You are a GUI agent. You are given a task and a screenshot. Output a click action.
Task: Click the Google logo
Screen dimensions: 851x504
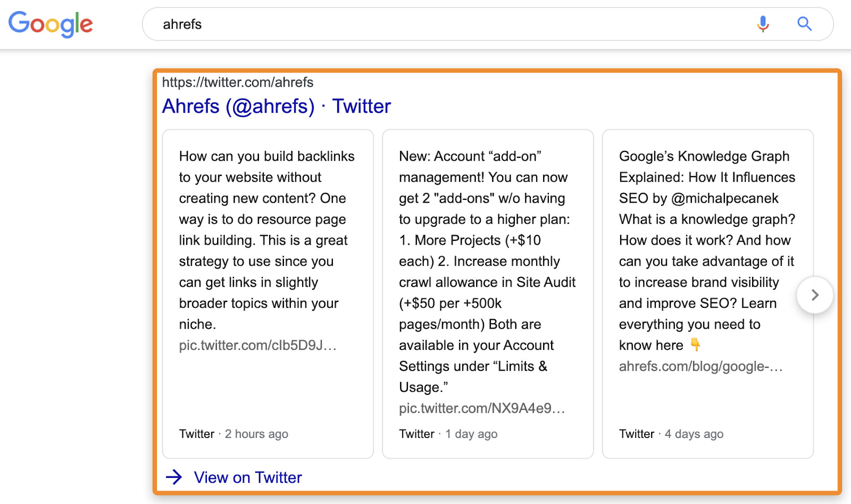pyautogui.click(x=51, y=24)
